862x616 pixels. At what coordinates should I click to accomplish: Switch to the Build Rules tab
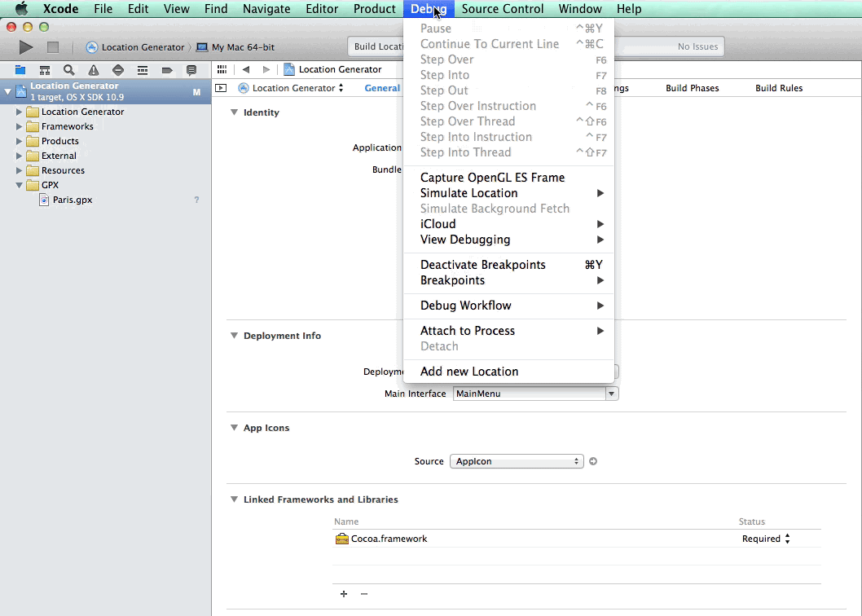point(779,88)
